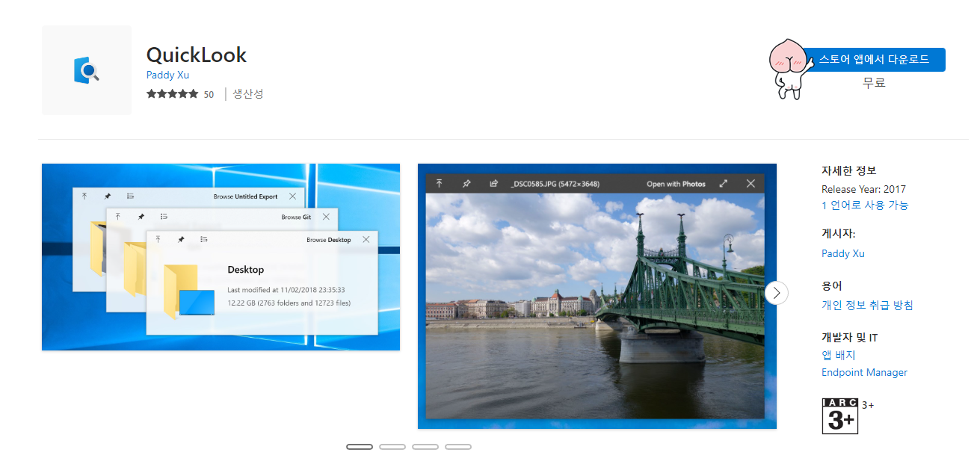Open the 개인 정보 취급 방침 link

click(x=867, y=305)
